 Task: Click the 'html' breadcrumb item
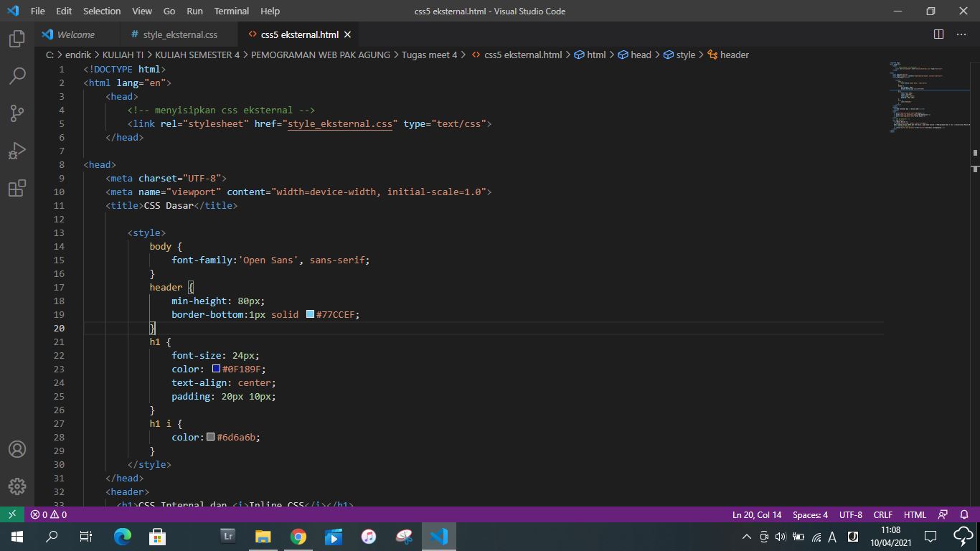click(590, 55)
